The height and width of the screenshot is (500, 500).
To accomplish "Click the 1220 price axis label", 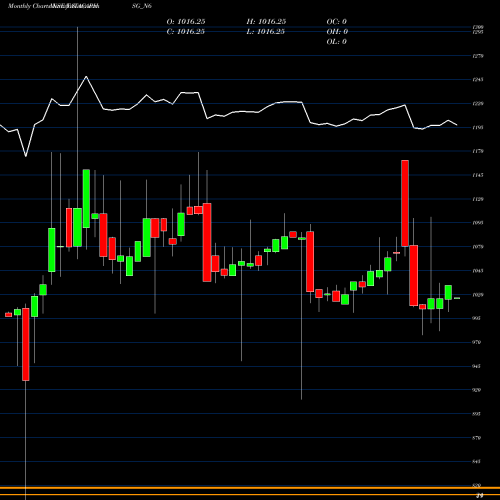I will [478, 104].
